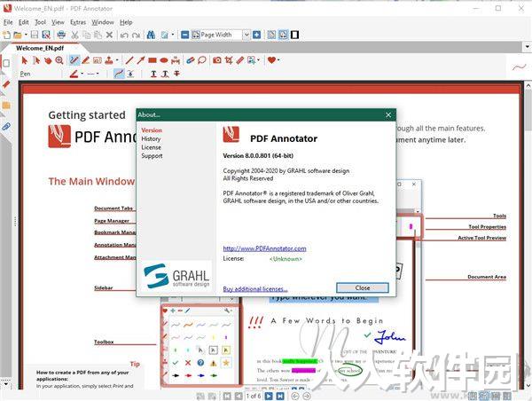The height and width of the screenshot is (401, 532).
Task: Choose the Select arrow tool
Action: 25,60
